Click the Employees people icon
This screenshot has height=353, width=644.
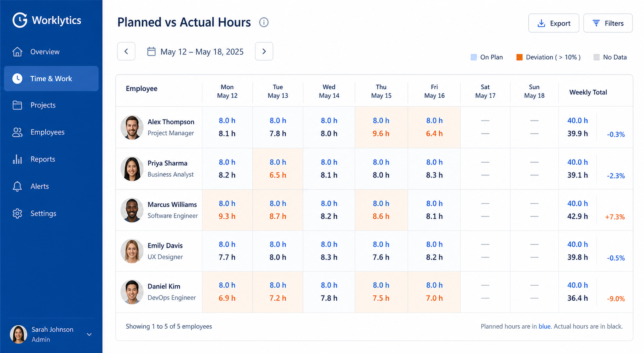pos(17,132)
